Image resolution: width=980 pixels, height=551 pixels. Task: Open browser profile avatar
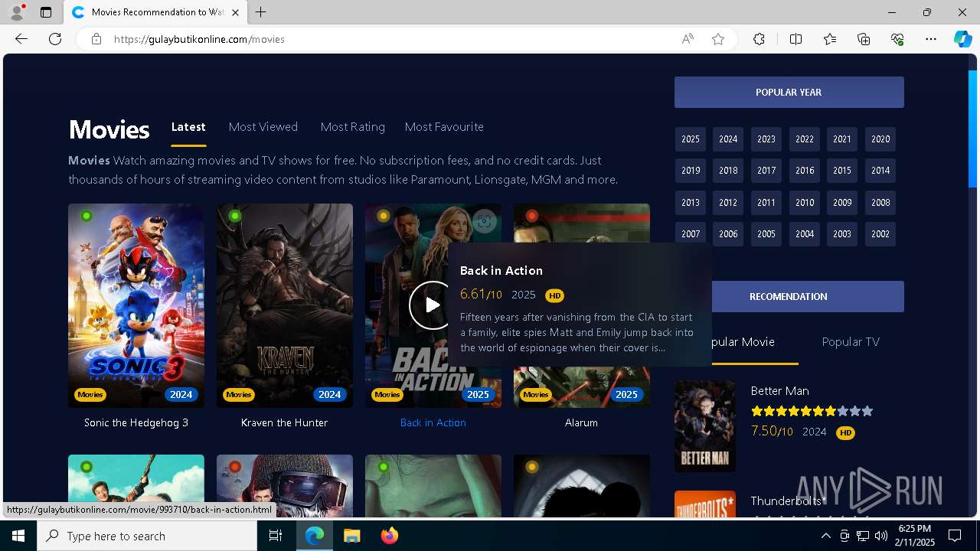tap(17, 12)
